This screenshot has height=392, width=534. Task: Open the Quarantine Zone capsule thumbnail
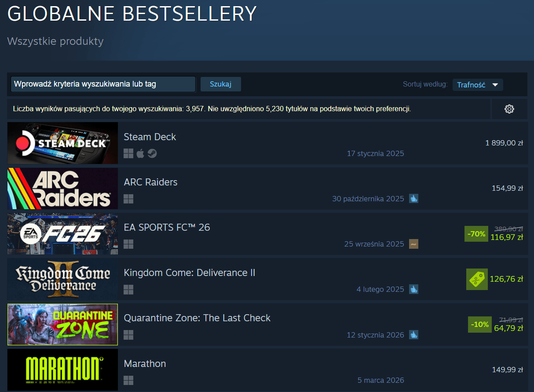click(62, 324)
